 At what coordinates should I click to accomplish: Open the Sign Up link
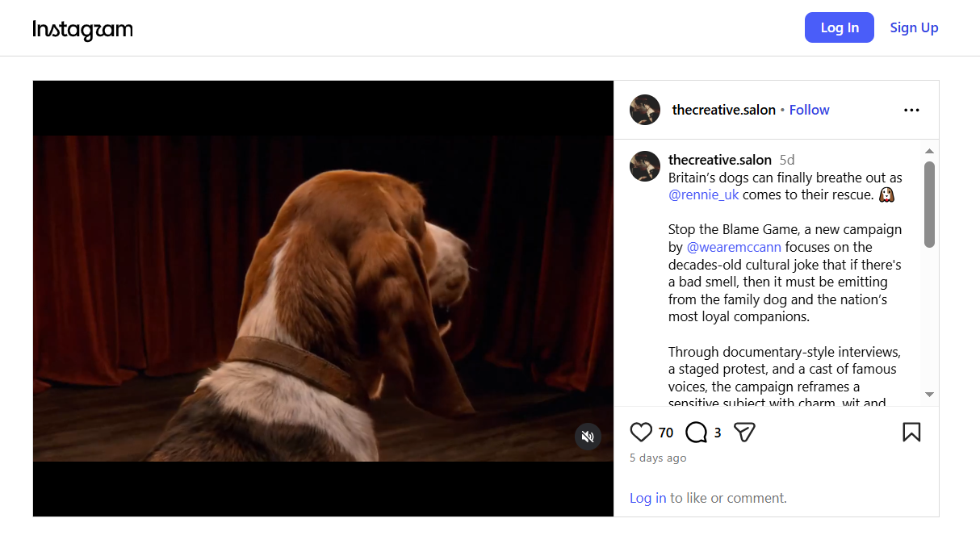click(914, 27)
